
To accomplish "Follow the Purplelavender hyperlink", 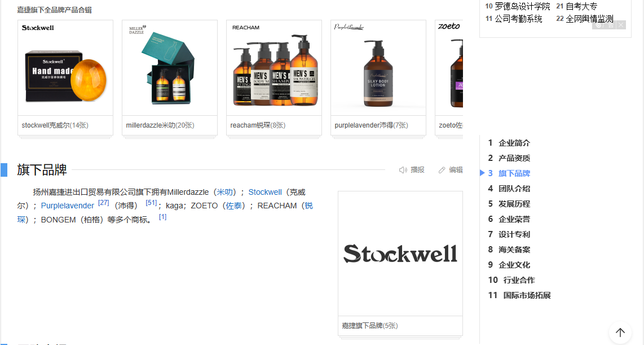I will tap(67, 206).
